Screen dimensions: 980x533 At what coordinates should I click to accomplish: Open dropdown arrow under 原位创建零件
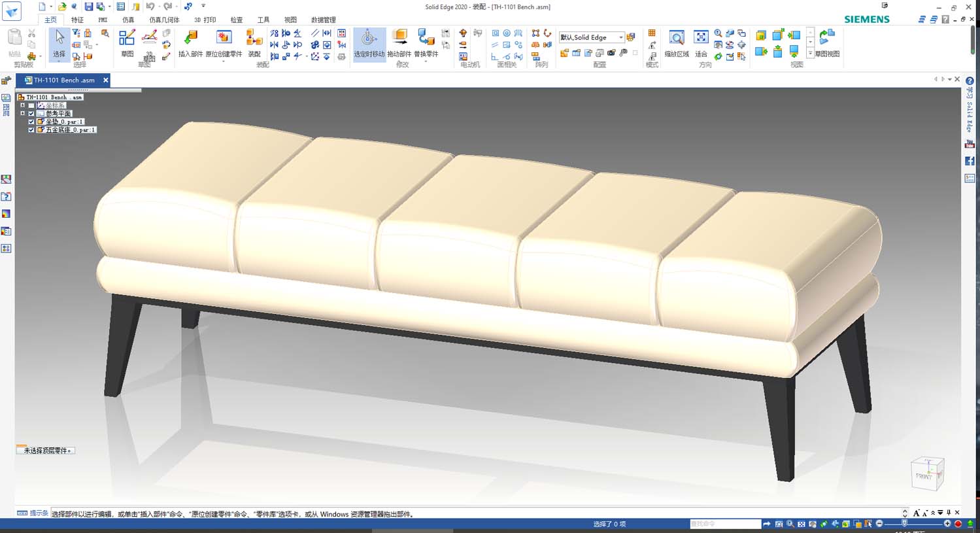point(224,61)
